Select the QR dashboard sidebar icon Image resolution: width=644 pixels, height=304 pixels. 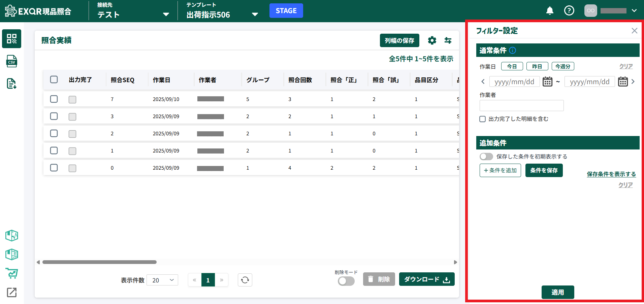12,39
